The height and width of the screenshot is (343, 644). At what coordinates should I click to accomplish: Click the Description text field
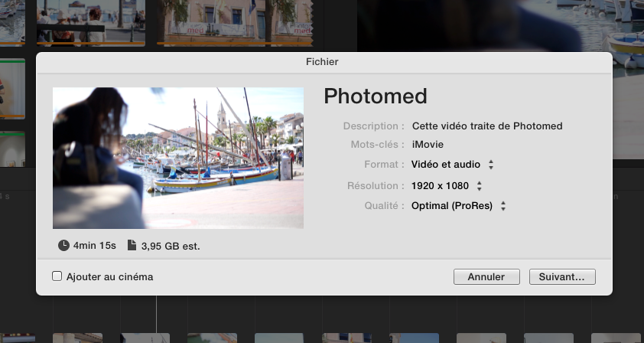click(487, 126)
